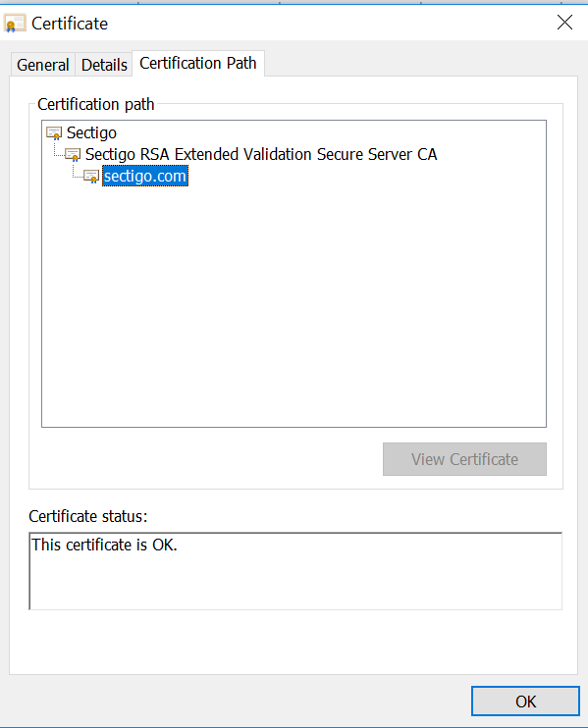
Task: Close the Certificate dialog
Action: (x=564, y=22)
